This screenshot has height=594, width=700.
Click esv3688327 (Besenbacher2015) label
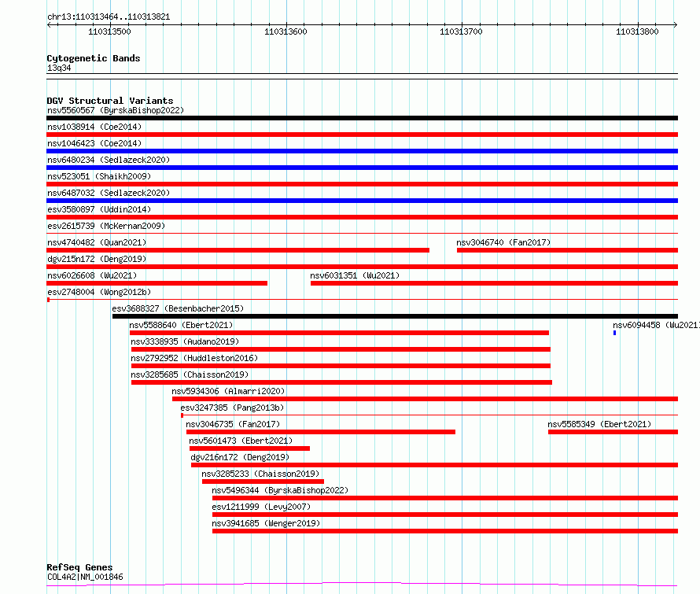[178, 308]
